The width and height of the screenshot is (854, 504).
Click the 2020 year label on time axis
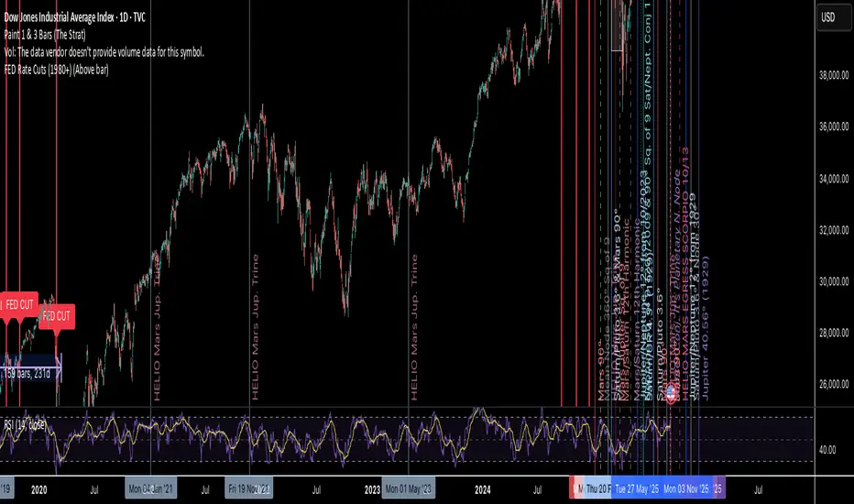pos(39,490)
